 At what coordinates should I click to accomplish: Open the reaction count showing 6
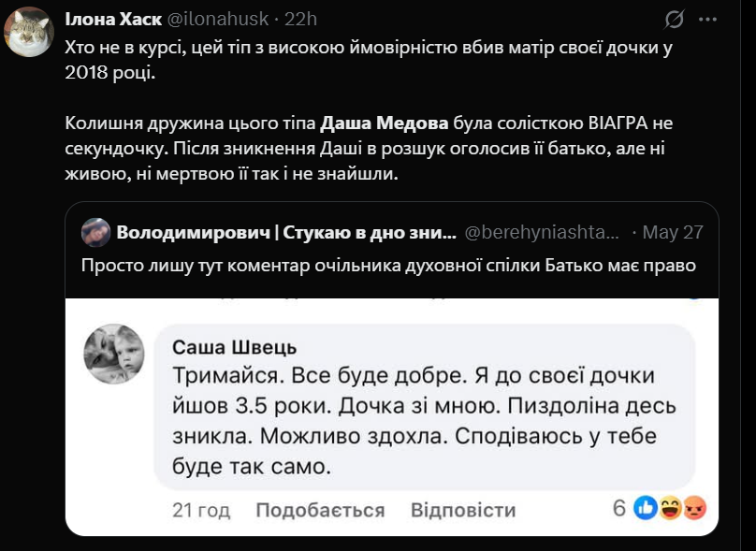point(618,509)
